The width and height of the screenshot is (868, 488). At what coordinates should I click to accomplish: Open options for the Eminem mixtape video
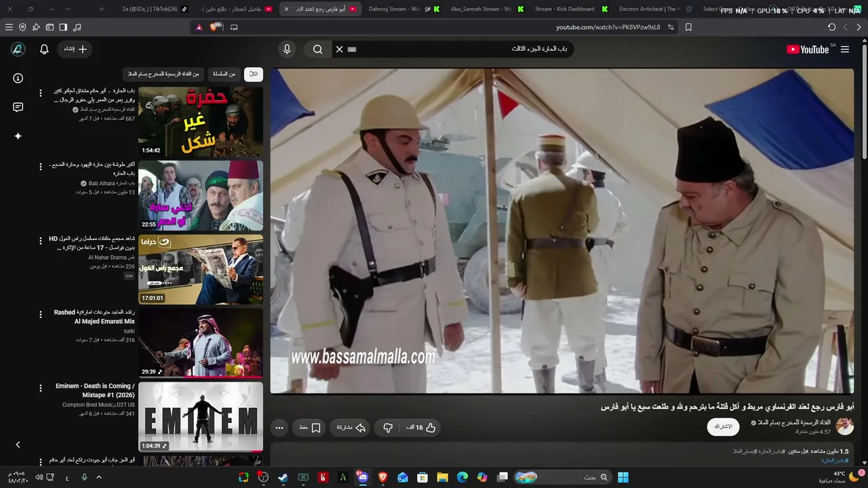tap(40, 388)
